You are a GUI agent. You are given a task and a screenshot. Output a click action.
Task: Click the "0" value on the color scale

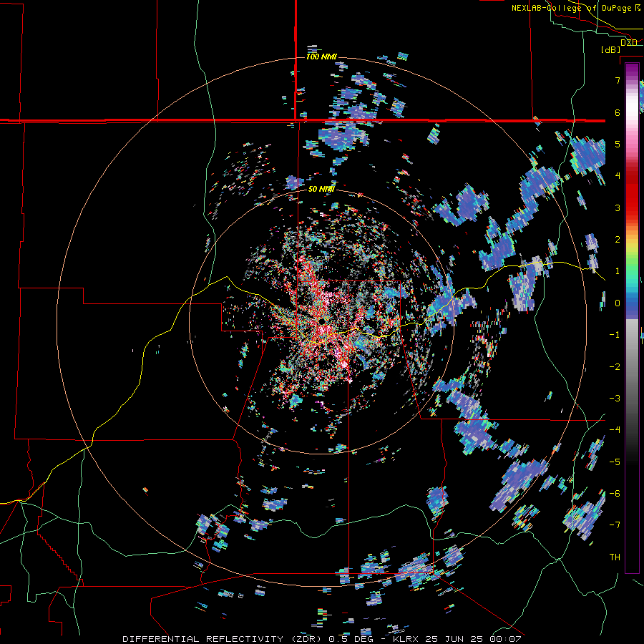point(618,303)
